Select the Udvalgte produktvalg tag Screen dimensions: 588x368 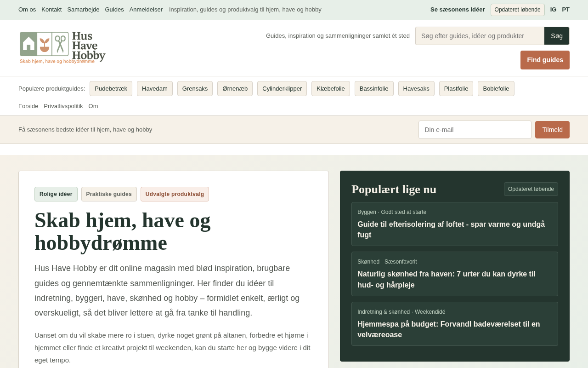(175, 194)
